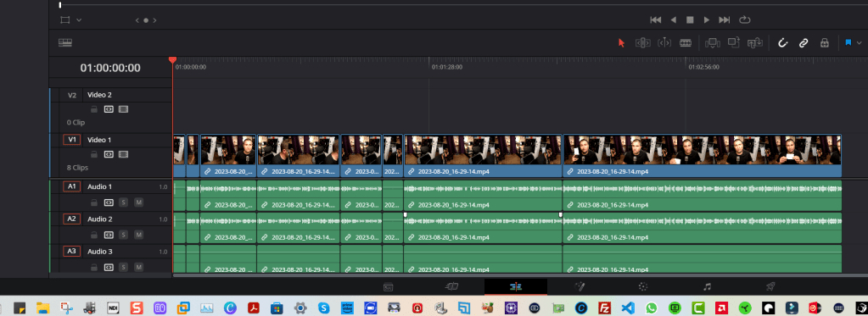Mute the Audio 3 track

[138, 268]
